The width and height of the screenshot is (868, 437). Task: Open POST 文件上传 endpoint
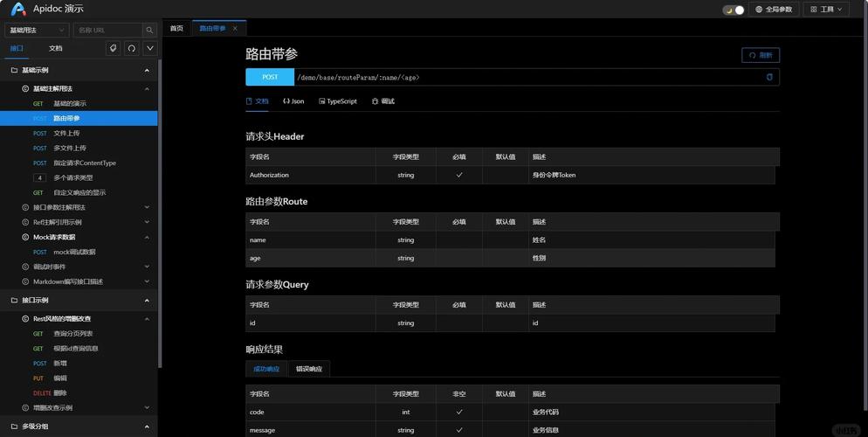coord(79,133)
